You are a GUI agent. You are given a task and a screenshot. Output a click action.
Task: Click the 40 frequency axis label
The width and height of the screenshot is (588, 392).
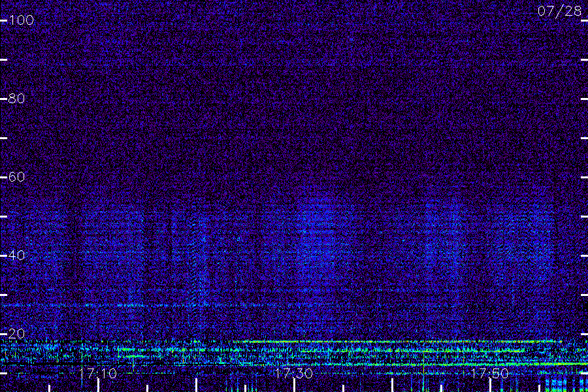click(x=16, y=255)
